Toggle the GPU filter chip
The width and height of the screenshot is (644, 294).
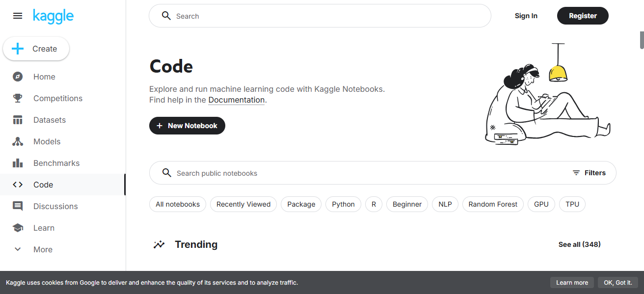[541, 204]
